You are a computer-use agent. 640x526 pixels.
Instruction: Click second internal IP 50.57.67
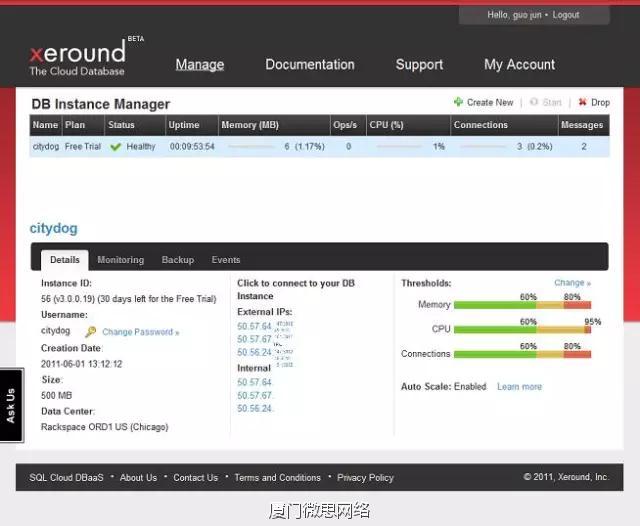(x=254, y=395)
